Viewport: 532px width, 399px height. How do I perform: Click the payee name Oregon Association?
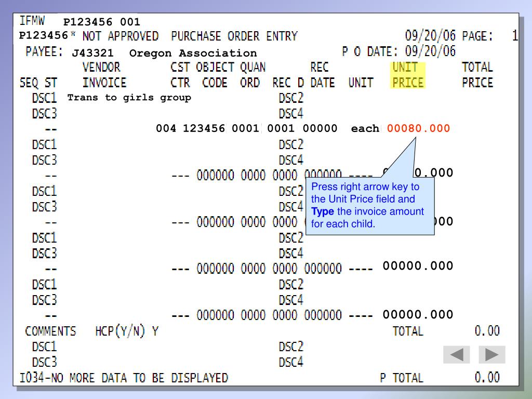pos(193,54)
